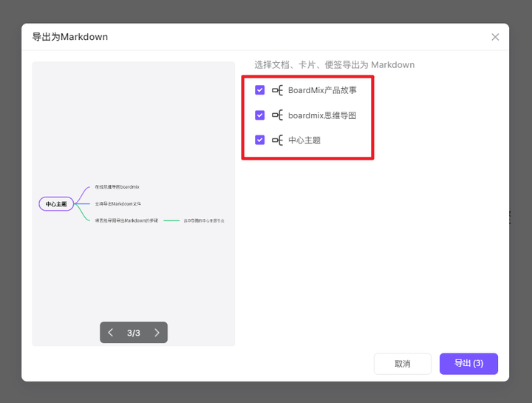The image size is (532, 403).
Task: Click the 取消 button
Action: click(x=403, y=364)
